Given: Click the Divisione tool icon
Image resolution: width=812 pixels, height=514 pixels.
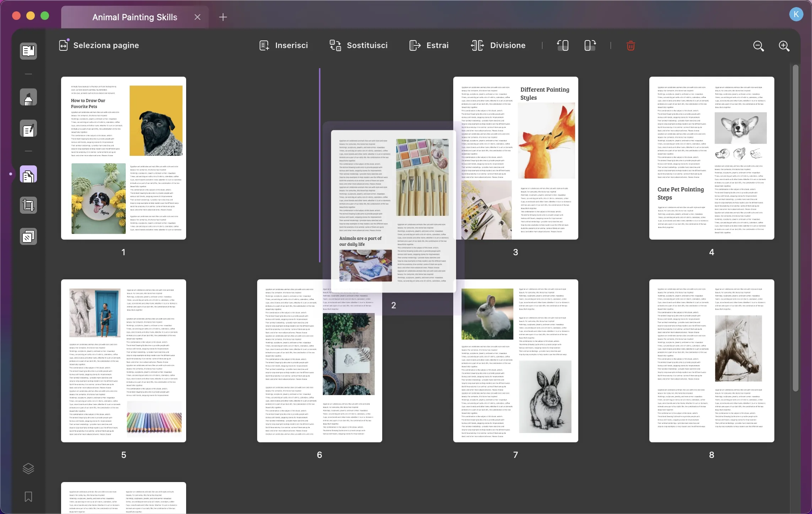Looking at the screenshot, I should 477,45.
